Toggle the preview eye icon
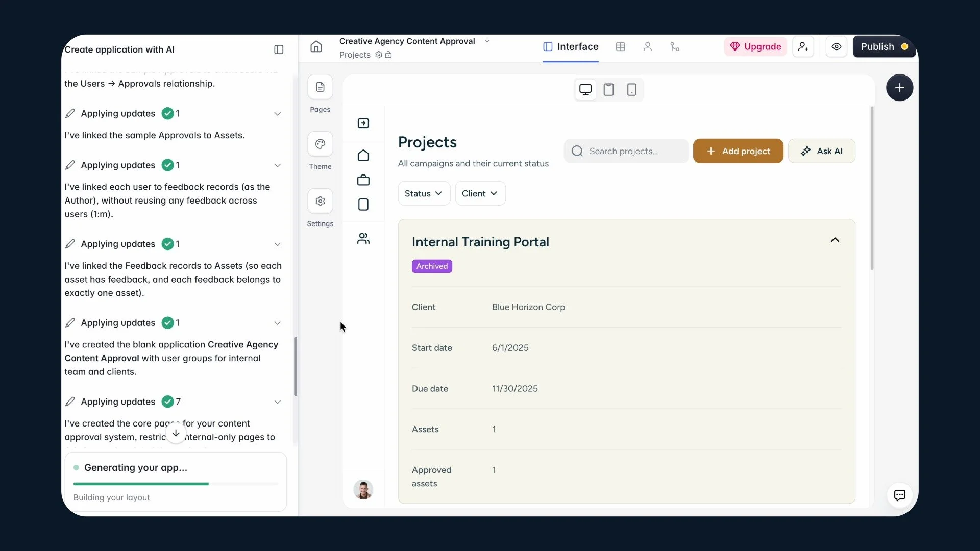Image resolution: width=980 pixels, height=551 pixels. coord(836,47)
